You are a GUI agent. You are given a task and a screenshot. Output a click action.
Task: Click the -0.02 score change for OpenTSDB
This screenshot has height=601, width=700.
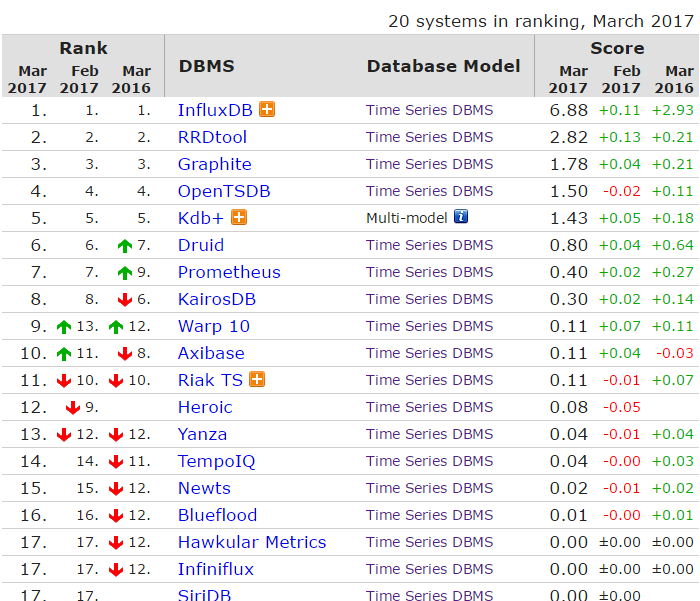[622, 191]
